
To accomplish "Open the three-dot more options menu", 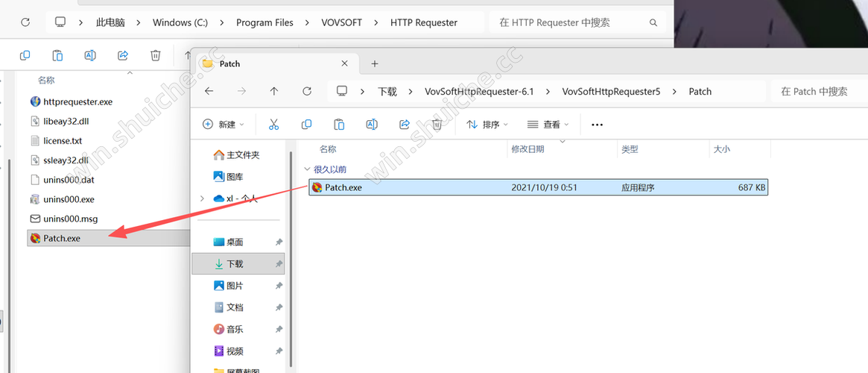I will point(597,125).
